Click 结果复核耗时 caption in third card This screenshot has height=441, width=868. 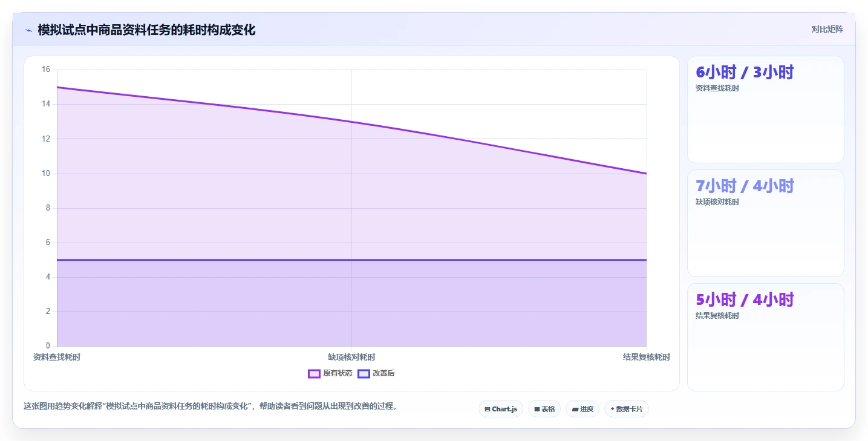[717, 316]
